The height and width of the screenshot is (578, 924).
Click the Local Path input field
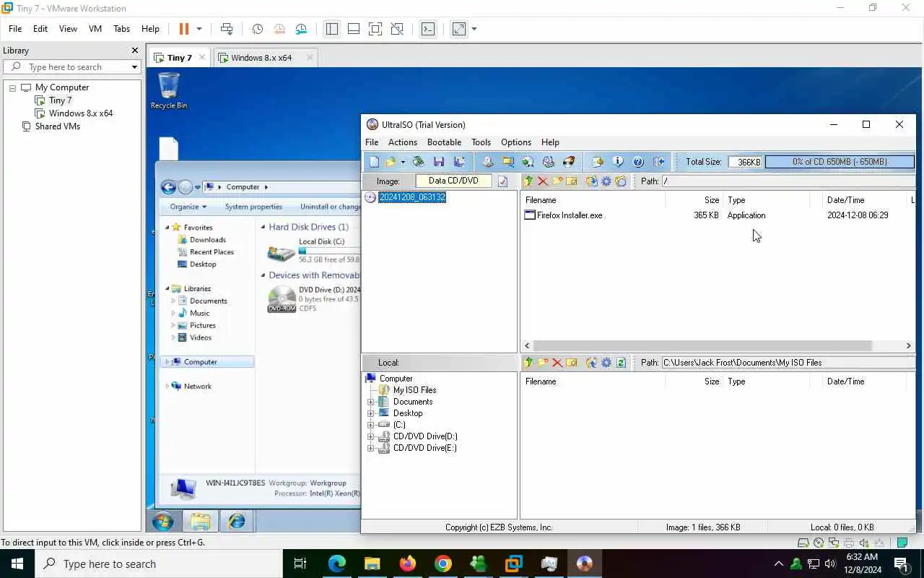[788, 363]
